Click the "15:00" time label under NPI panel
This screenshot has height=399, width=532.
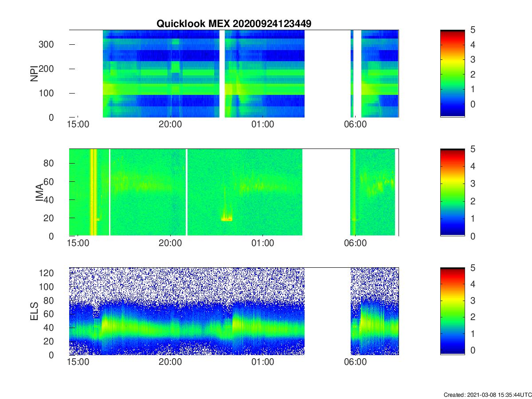tap(78, 125)
